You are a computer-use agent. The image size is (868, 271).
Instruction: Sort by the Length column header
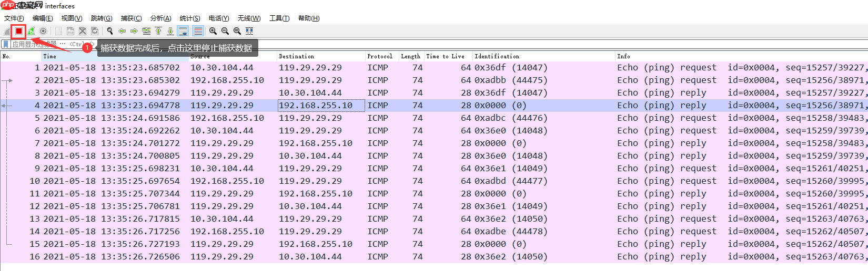(x=411, y=56)
